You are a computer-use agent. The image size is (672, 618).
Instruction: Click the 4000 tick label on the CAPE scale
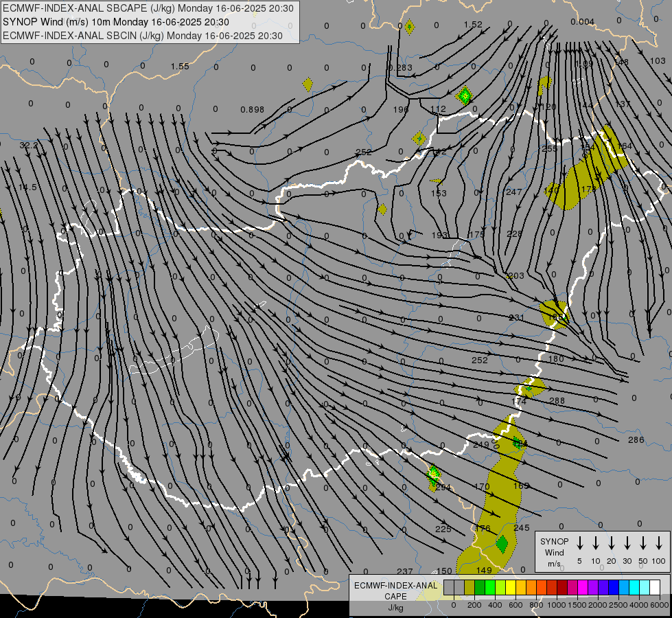click(639, 605)
